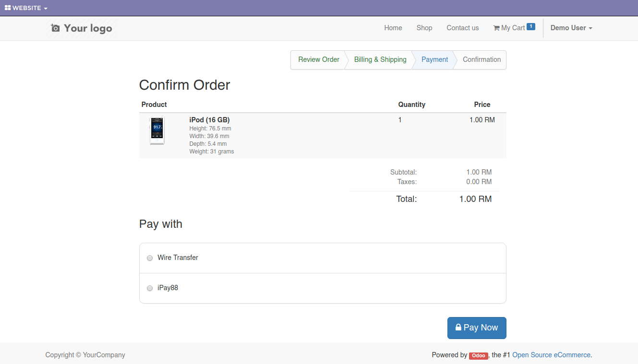Click the iPay88 label
The height and width of the screenshot is (364, 638).
(168, 288)
